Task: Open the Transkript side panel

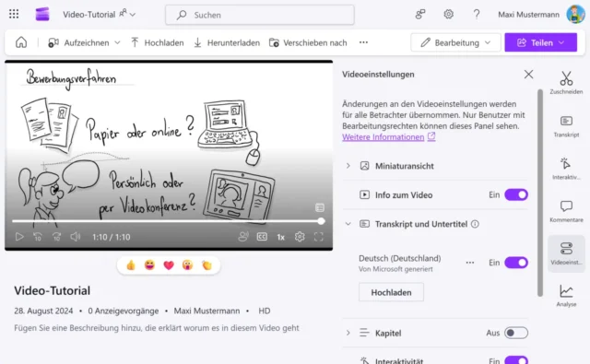Action: click(566, 126)
